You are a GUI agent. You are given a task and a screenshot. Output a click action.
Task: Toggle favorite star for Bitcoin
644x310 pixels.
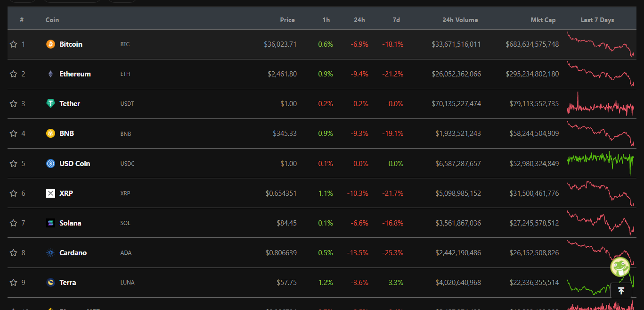coord(13,44)
